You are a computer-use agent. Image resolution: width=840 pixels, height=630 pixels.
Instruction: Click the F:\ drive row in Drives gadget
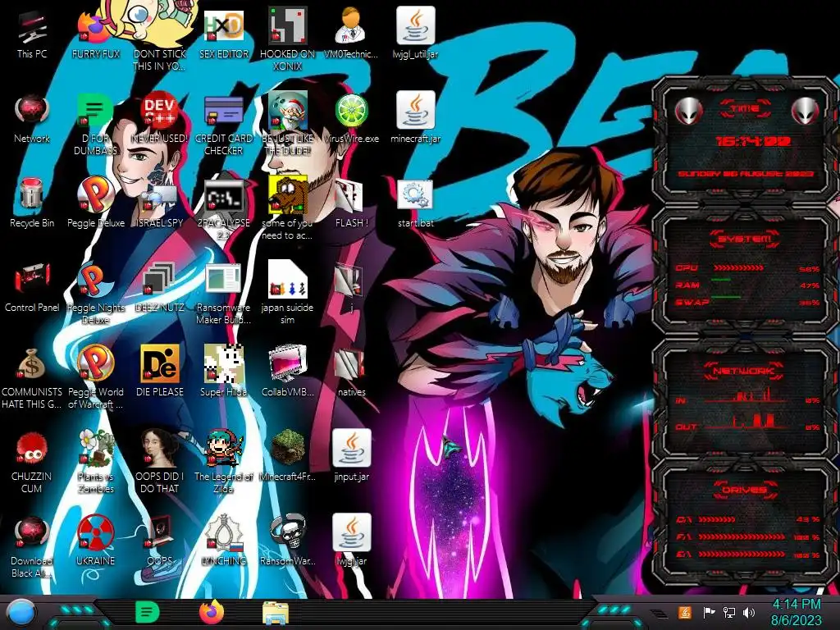[747, 536]
